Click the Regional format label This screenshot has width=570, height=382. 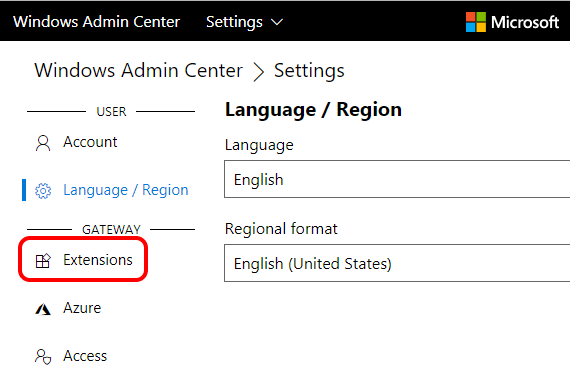point(281,229)
